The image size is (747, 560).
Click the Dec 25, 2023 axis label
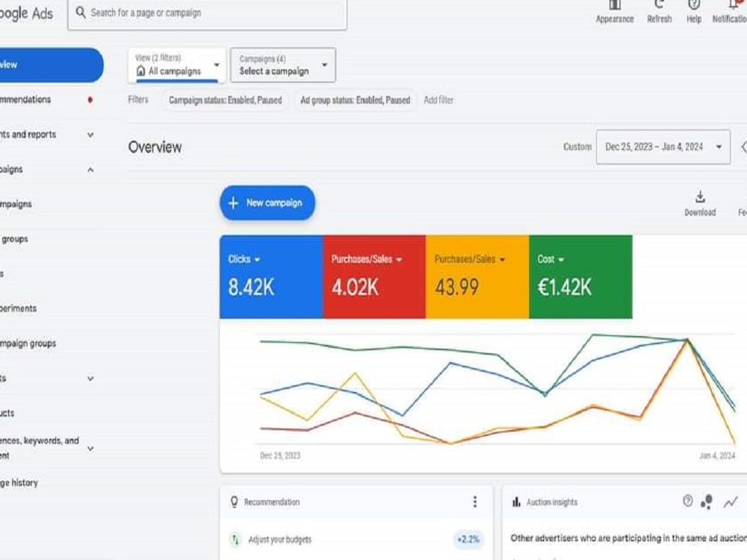[280, 455]
